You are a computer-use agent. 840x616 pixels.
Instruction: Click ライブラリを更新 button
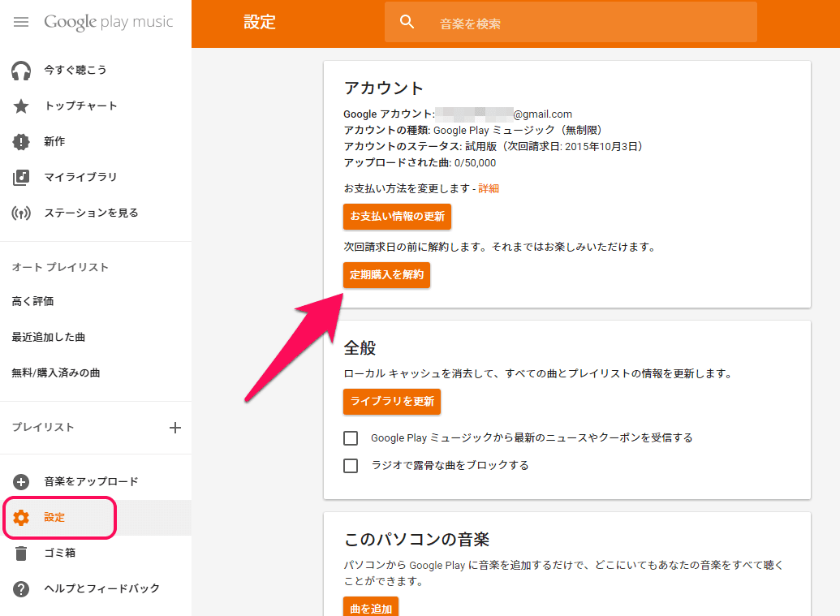pos(392,401)
